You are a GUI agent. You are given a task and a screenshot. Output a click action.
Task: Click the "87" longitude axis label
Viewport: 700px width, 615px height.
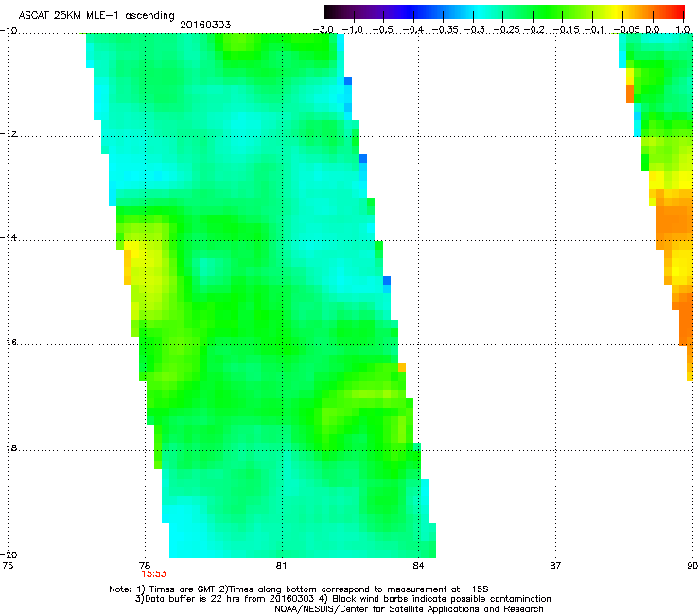tap(555, 566)
